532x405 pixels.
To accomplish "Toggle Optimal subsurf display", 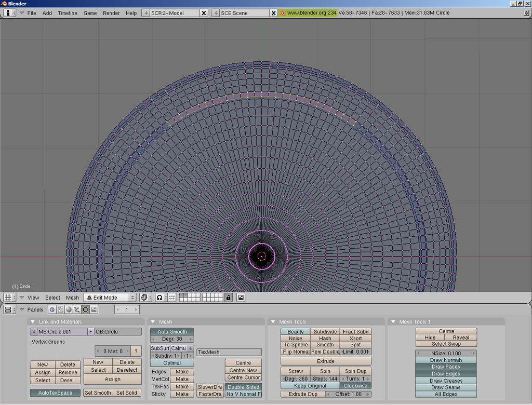I will pos(172,362).
